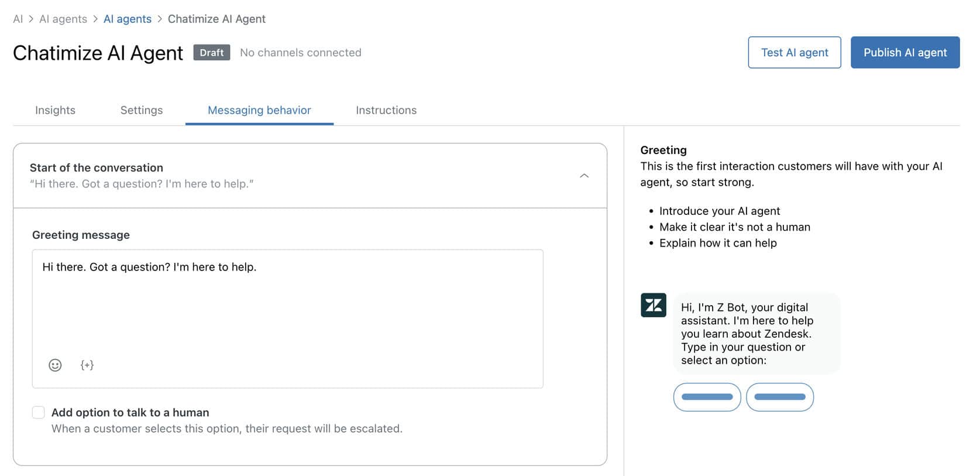Image resolution: width=980 pixels, height=476 pixels.
Task: Enable Add option to talk to a human
Action: pyautogui.click(x=39, y=413)
